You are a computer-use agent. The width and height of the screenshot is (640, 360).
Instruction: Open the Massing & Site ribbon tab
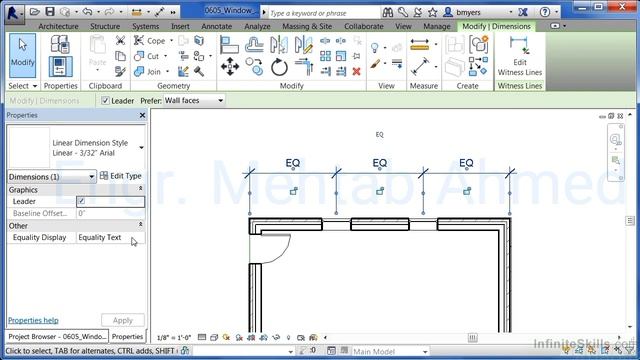[307, 26]
